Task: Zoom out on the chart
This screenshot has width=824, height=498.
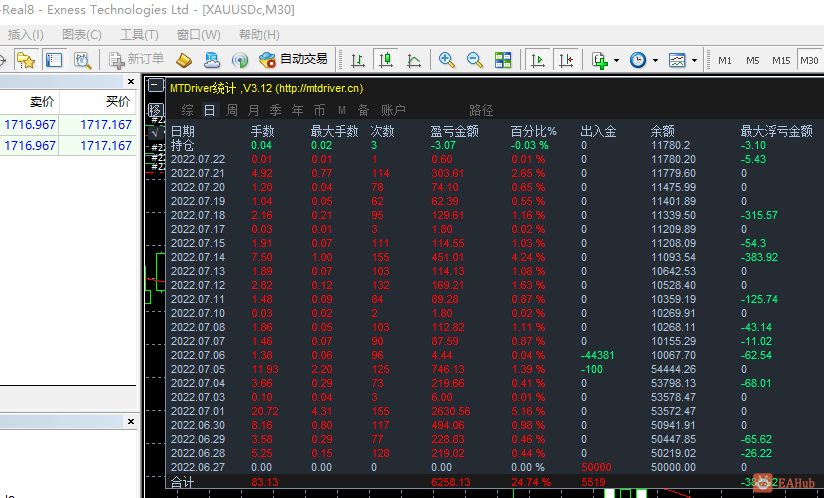Action: pos(475,60)
